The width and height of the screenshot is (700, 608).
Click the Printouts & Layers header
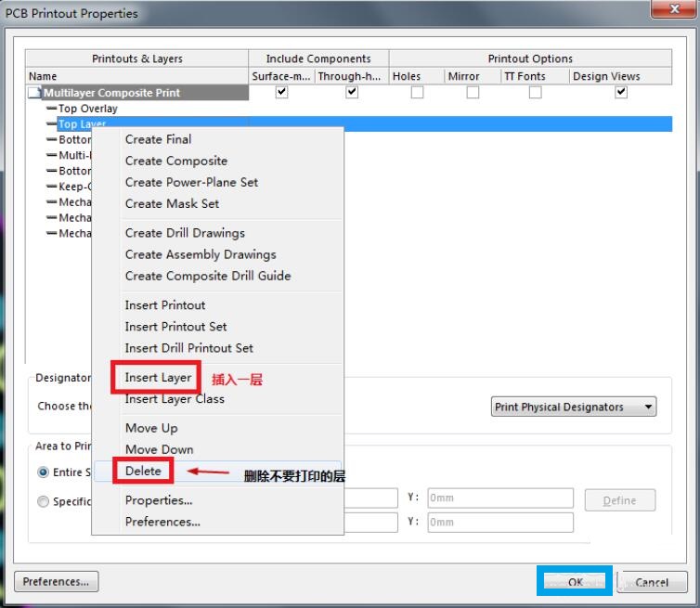[136, 58]
